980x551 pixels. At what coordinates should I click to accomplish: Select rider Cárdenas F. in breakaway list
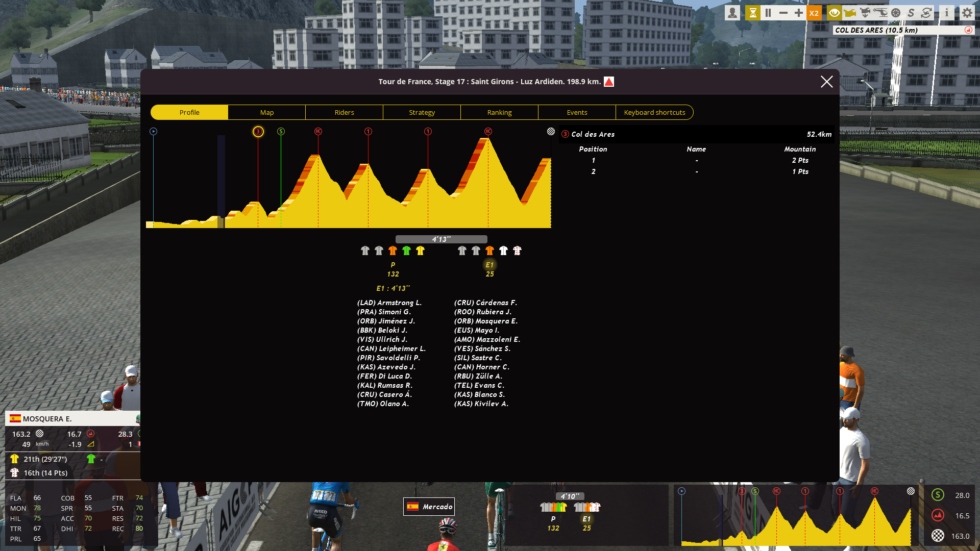pos(486,303)
